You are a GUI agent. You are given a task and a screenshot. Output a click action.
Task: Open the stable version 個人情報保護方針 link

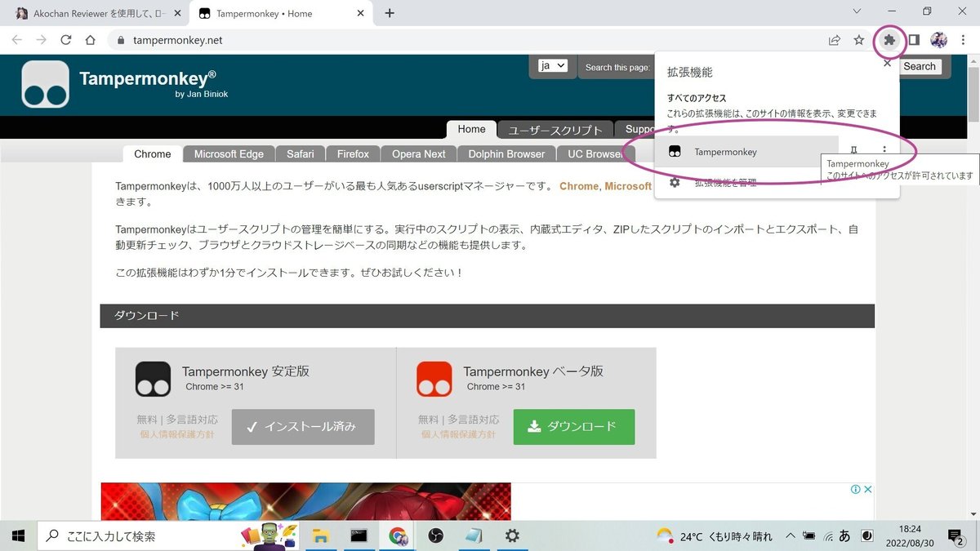click(177, 434)
